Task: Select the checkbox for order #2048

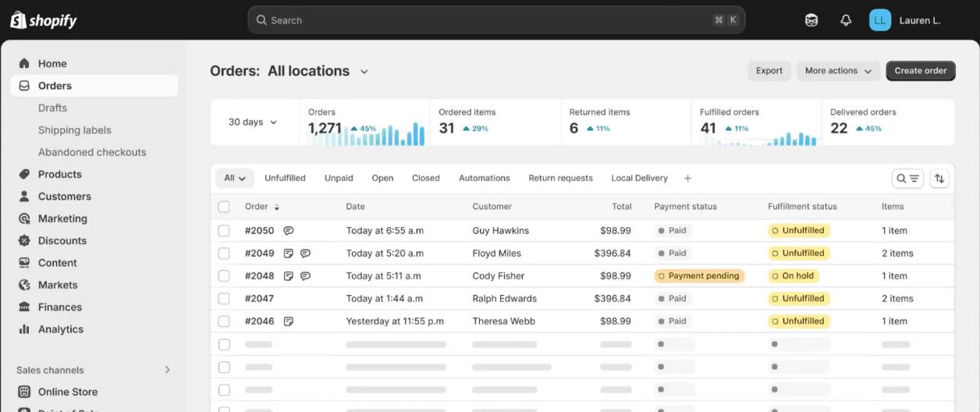Action: (224, 276)
